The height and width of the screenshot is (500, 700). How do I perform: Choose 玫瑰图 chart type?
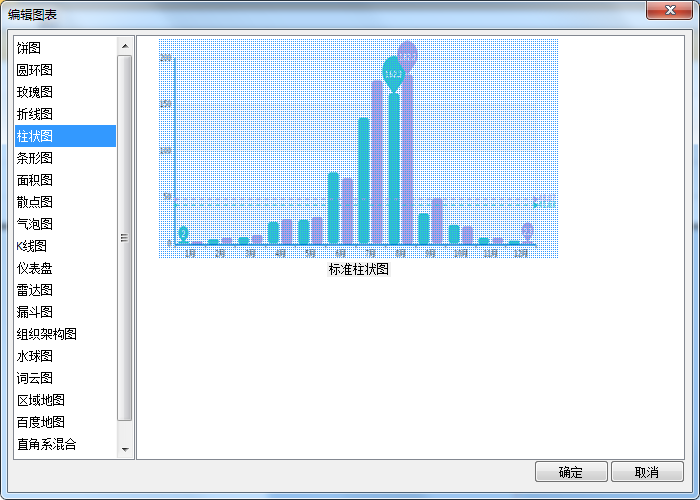pyautogui.click(x=36, y=92)
